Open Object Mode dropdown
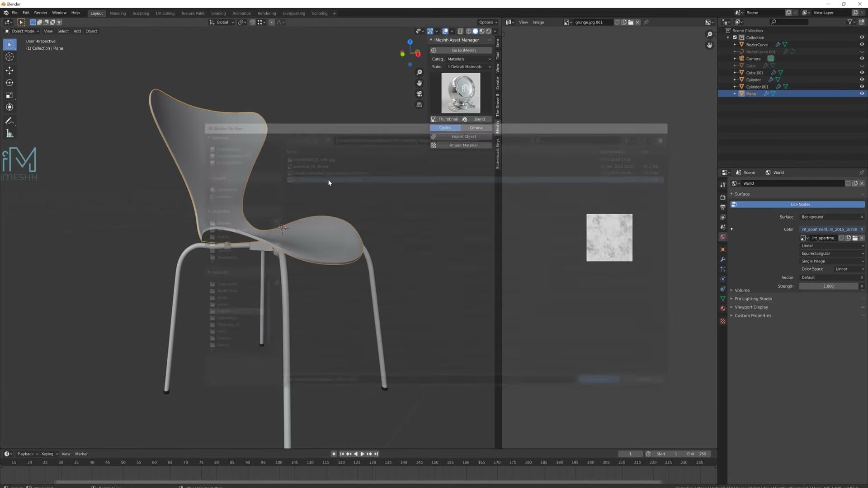The width and height of the screenshot is (868, 488). tap(22, 31)
